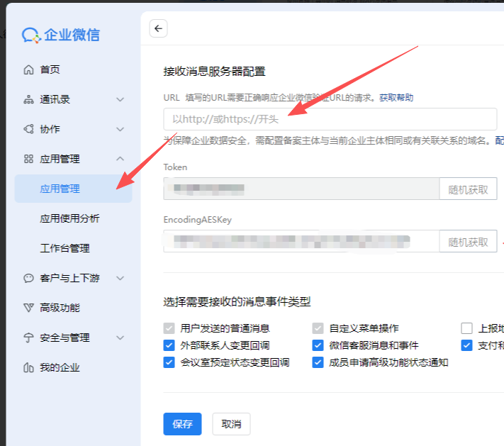This screenshot has height=446, width=504.
Task: Open 工作台管理 submenu item
Action: point(65,248)
